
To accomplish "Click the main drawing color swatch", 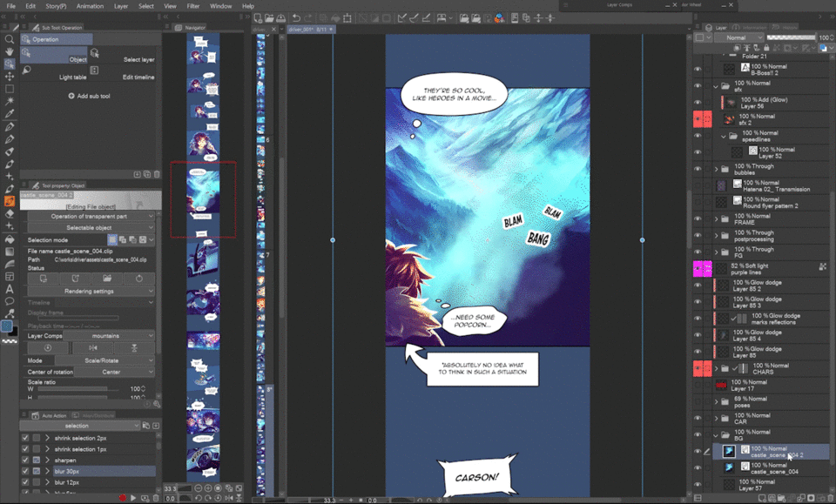I will click(6, 326).
